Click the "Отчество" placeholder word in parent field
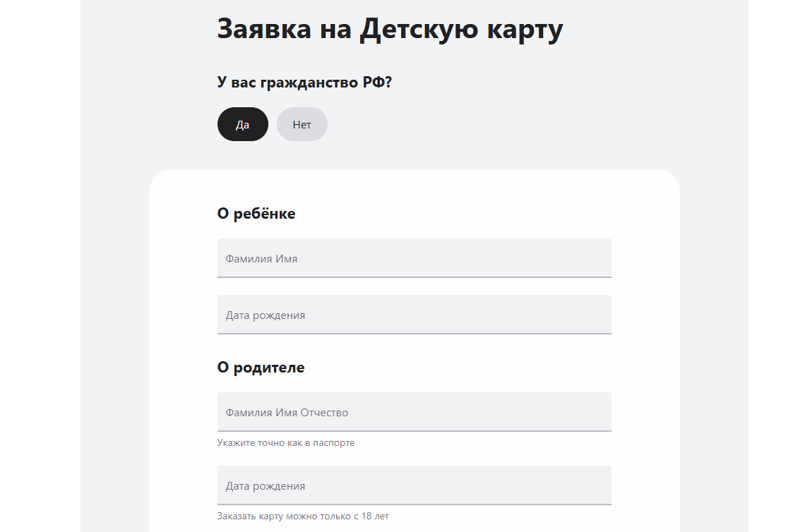Image resolution: width=810 pixels, height=532 pixels. 324,413
